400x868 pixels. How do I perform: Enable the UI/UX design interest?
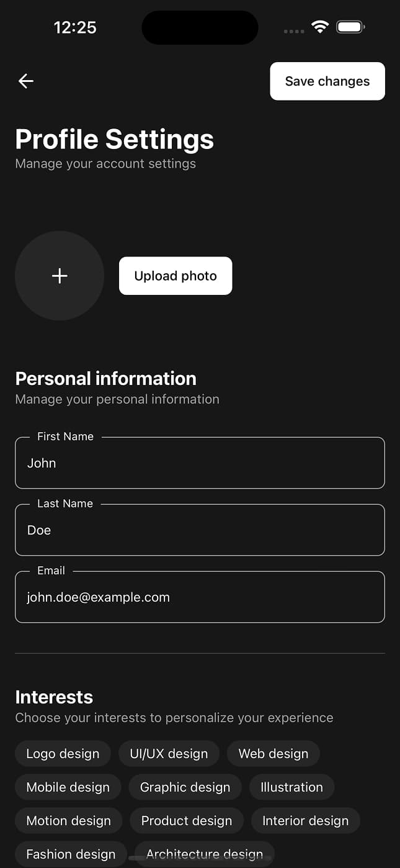click(169, 753)
